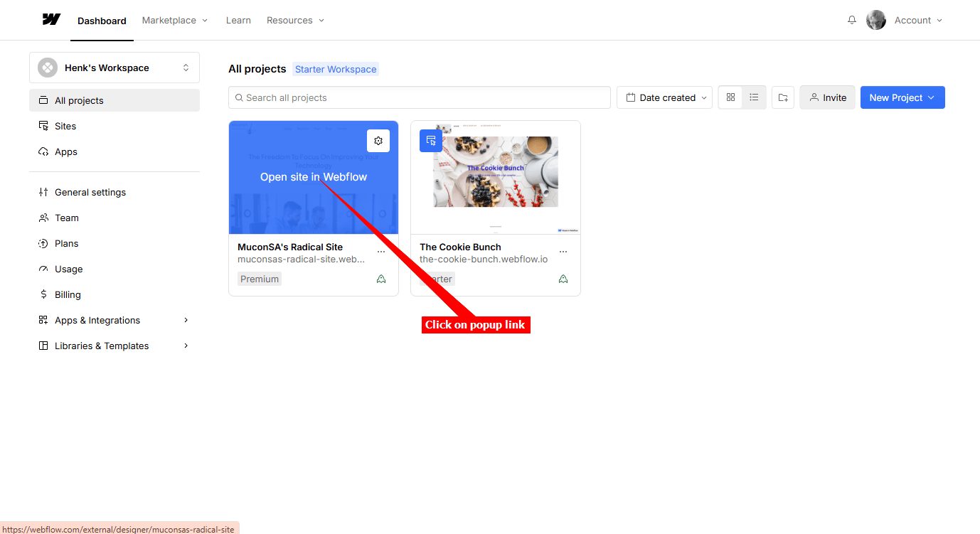Expand the Marketplace menu
980x534 pixels.
click(175, 20)
